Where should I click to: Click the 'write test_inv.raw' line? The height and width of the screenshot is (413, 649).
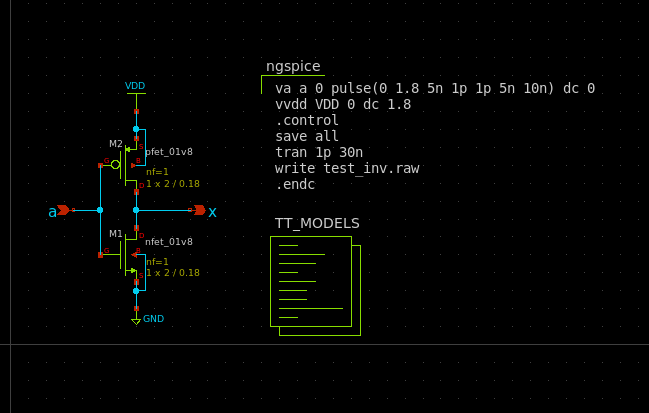click(347, 168)
